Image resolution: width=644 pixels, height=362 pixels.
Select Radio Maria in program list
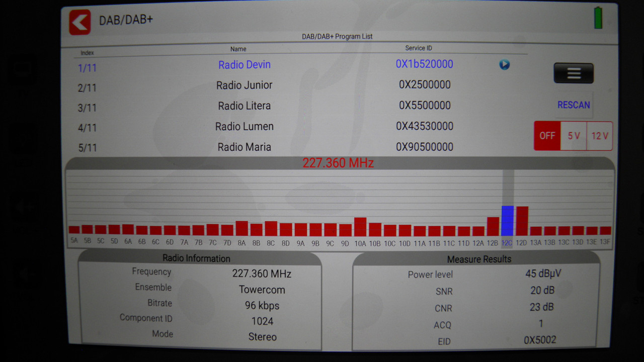(245, 147)
